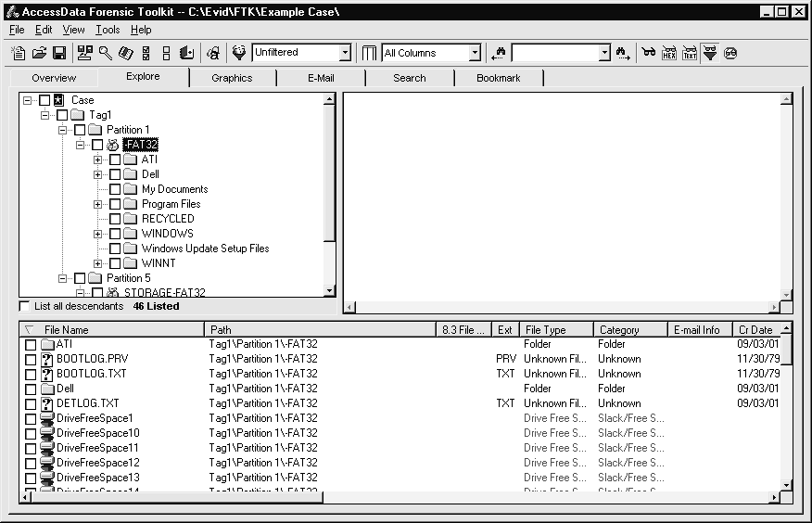Click the find-next binoculars icon
Image resolution: width=812 pixels, height=523 pixels.
pos(623,53)
